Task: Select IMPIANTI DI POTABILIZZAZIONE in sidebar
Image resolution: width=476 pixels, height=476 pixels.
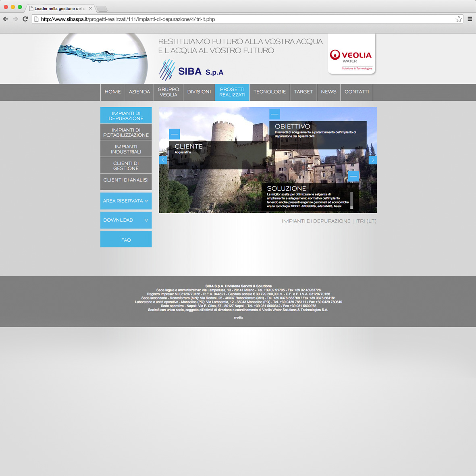Action: coord(126,132)
